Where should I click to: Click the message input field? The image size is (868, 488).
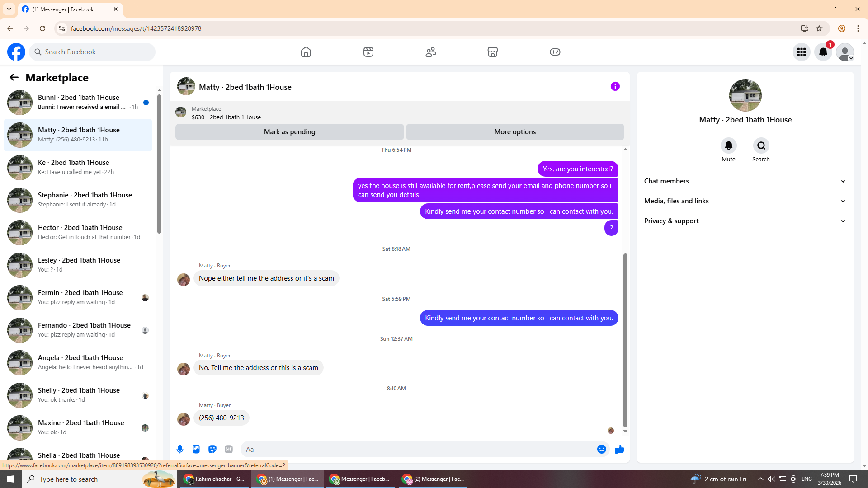(x=418, y=449)
